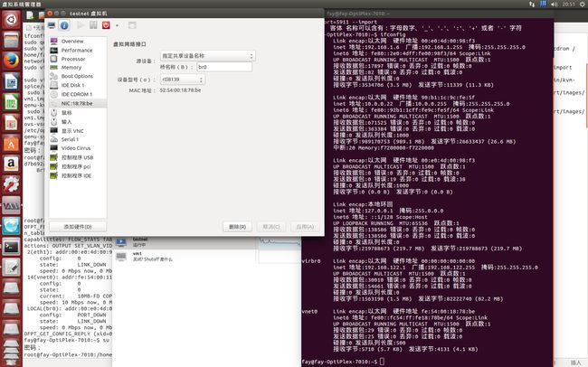Open LibreOffice Calc launcher icon
This screenshot has height=367, width=588.
click(x=11, y=102)
